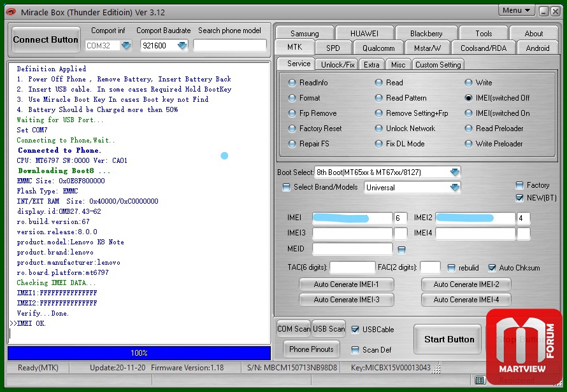Select the Factory Reset radio option
This screenshot has height=392, width=567.
click(x=292, y=129)
